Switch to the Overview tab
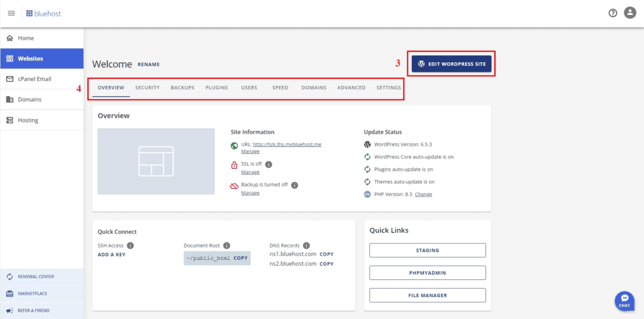This screenshot has width=644, height=319. pos(111,88)
